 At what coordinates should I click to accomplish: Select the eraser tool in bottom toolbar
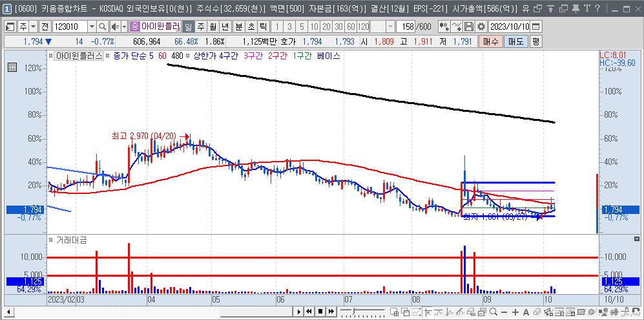[536, 312]
